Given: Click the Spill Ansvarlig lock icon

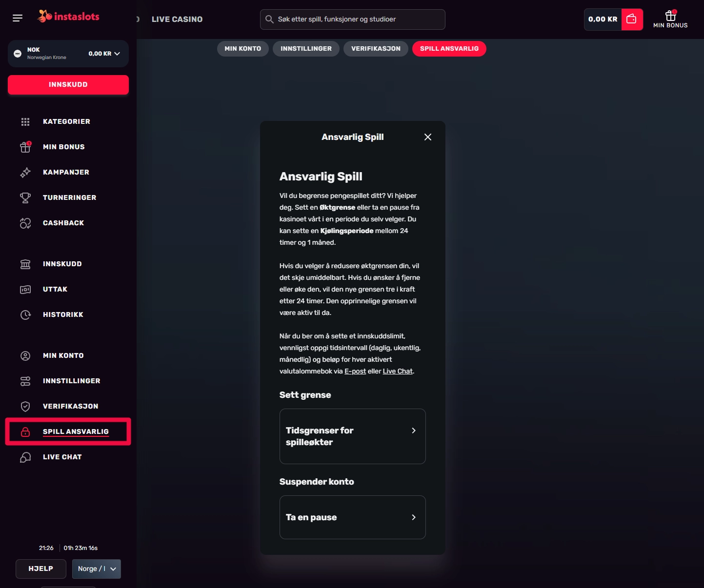Looking at the screenshot, I should point(25,432).
